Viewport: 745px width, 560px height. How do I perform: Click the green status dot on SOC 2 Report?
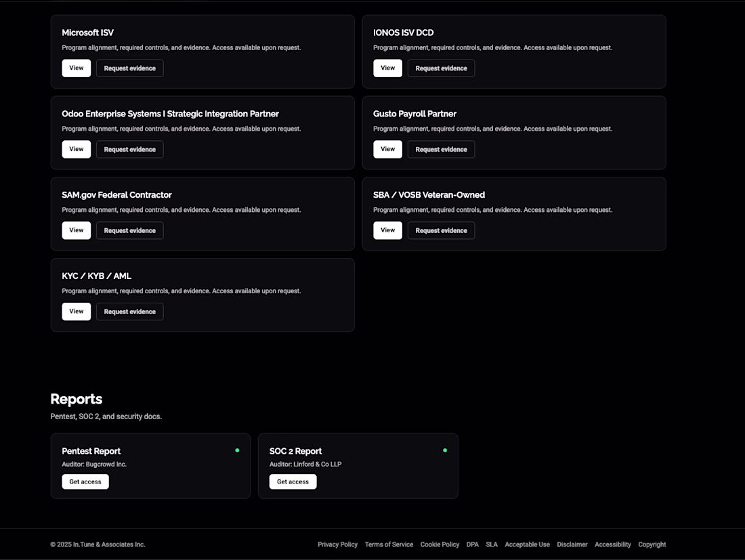[445, 450]
